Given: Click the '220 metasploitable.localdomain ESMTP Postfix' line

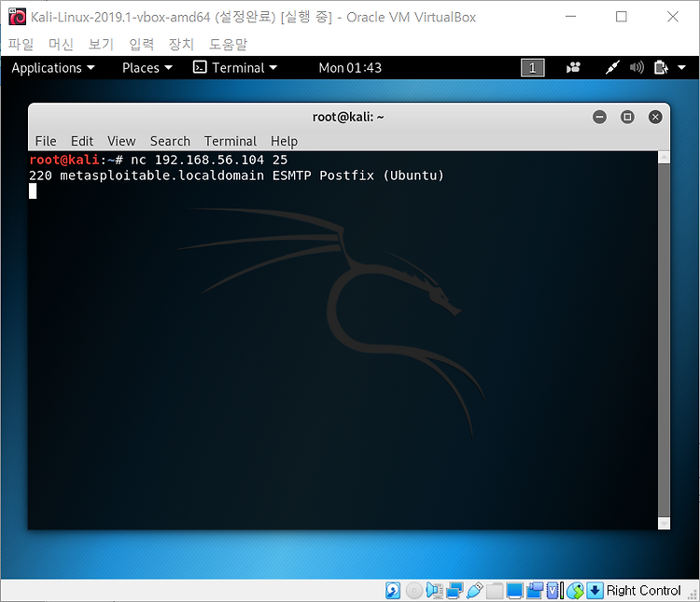Looking at the screenshot, I should 237,175.
